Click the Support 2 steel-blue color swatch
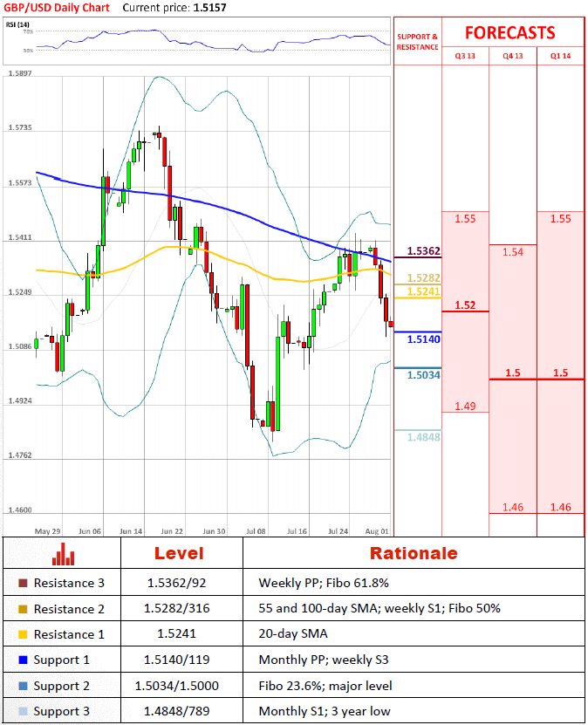 [x=23, y=686]
